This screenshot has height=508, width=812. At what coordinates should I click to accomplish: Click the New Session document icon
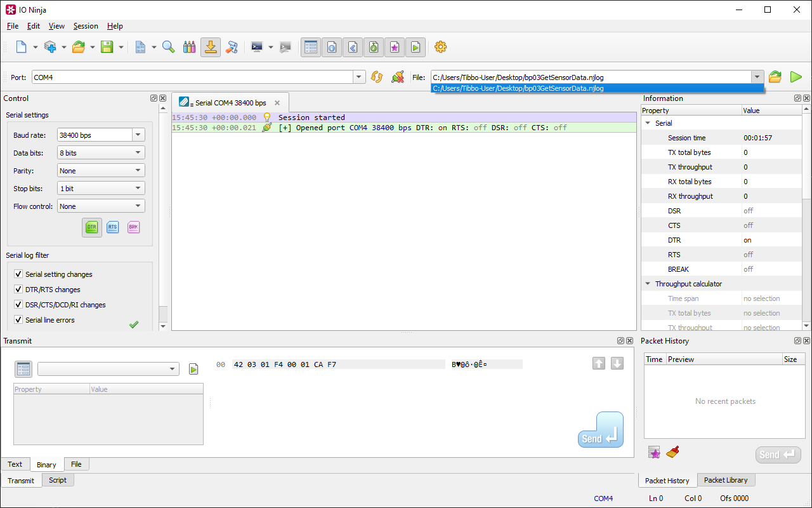22,47
